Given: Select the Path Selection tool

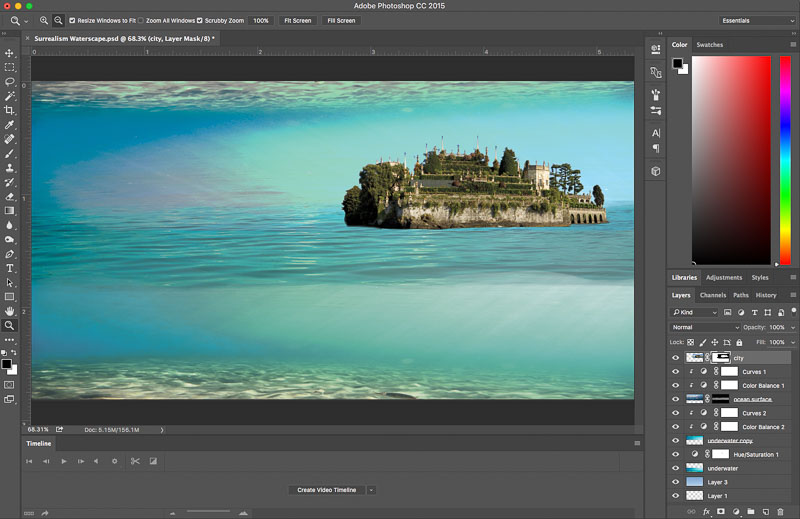Looking at the screenshot, I should click(9, 282).
